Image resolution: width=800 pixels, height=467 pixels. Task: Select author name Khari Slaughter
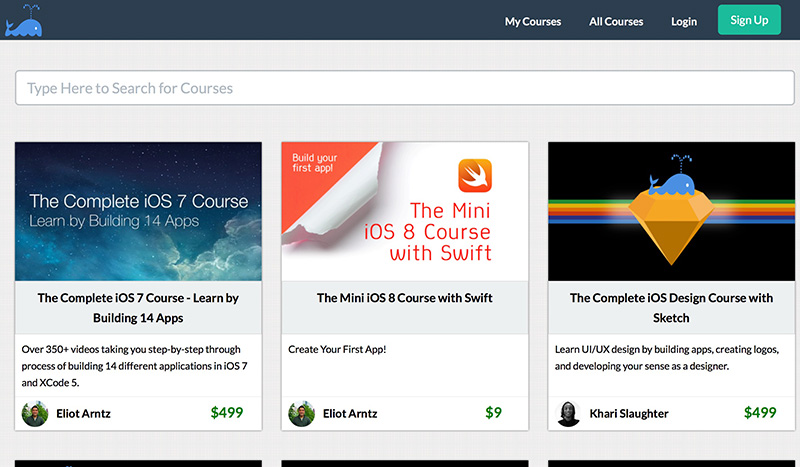[629, 413]
